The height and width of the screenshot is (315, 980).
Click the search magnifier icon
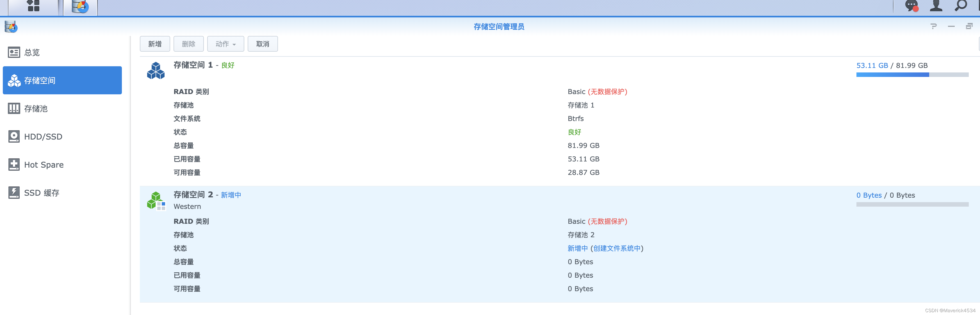pos(961,6)
